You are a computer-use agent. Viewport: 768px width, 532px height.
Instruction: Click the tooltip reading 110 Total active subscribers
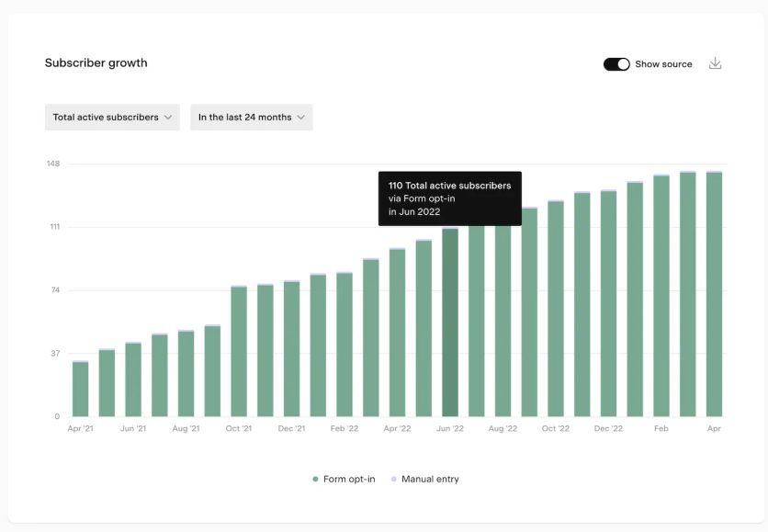tap(450, 198)
